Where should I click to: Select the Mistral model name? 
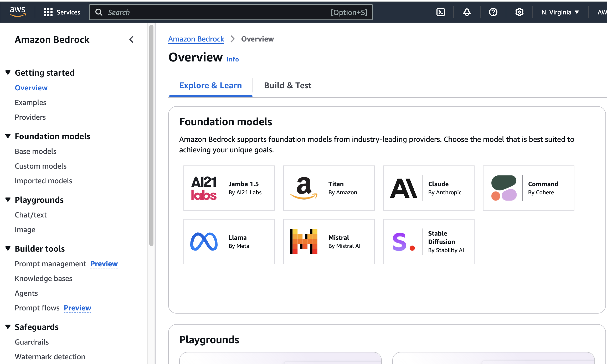(339, 237)
